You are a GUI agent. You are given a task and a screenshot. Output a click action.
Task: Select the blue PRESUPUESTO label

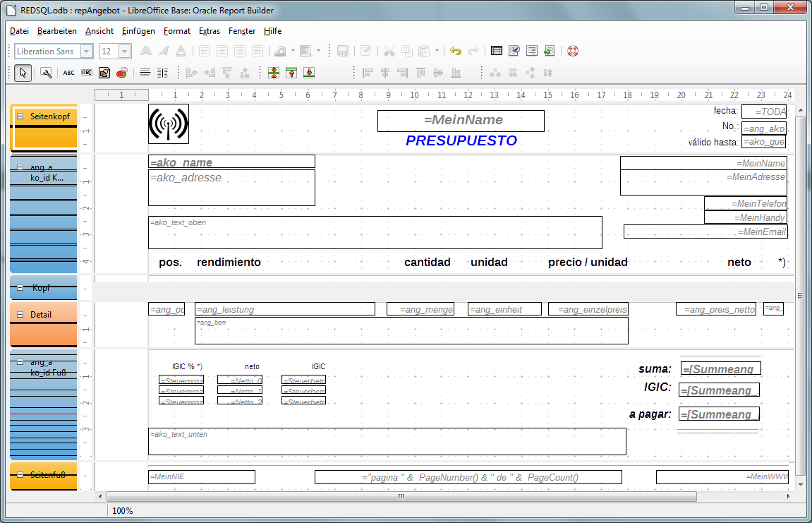(x=461, y=140)
